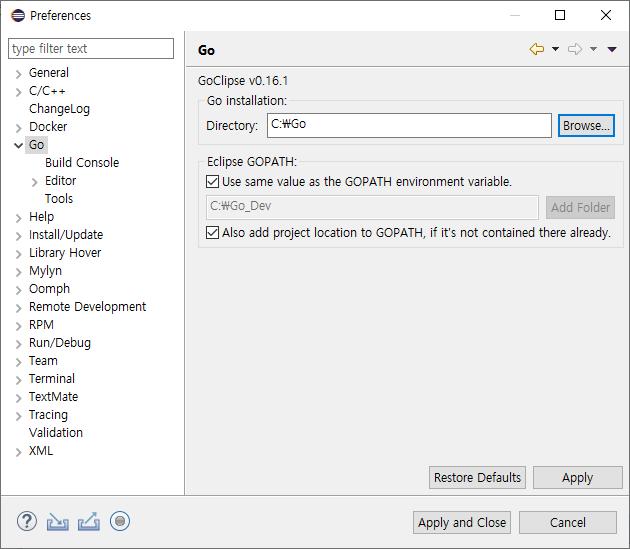Expand the Terminal tree node
630x549 pixels.
click(18, 380)
